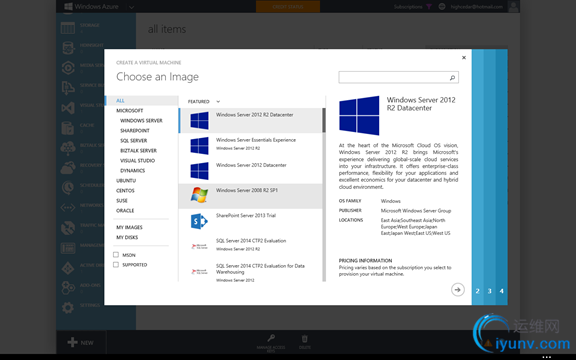Select the ALL image category

click(142, 101)
